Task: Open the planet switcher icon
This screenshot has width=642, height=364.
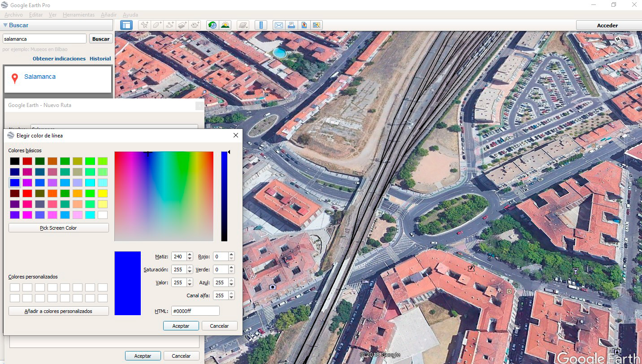Action: pos(243,25)
